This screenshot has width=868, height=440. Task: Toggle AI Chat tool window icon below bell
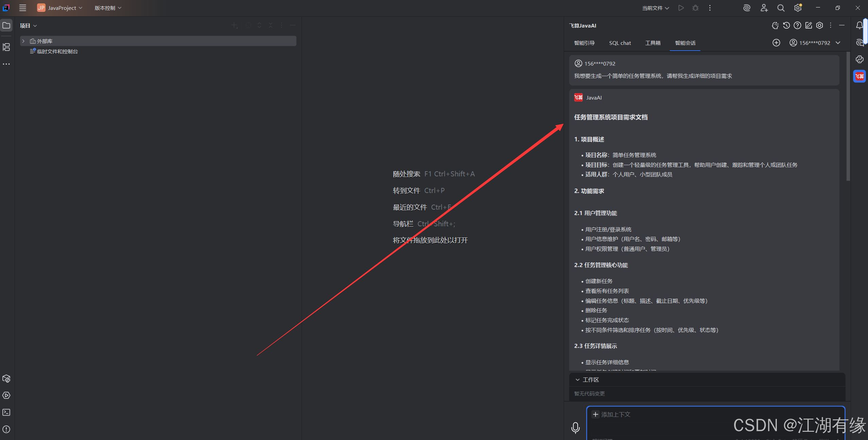tap(860, 43)
